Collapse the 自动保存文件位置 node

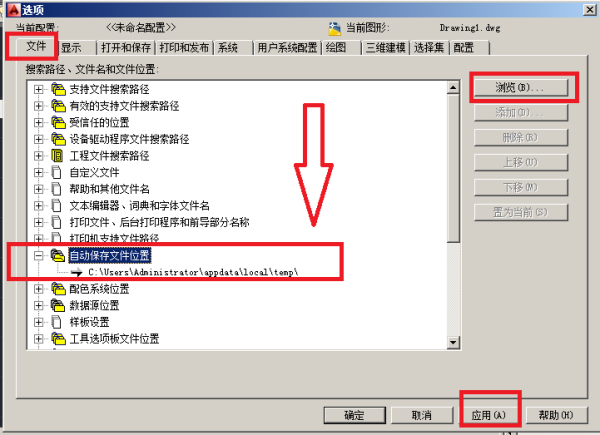[x=38, y=256]
